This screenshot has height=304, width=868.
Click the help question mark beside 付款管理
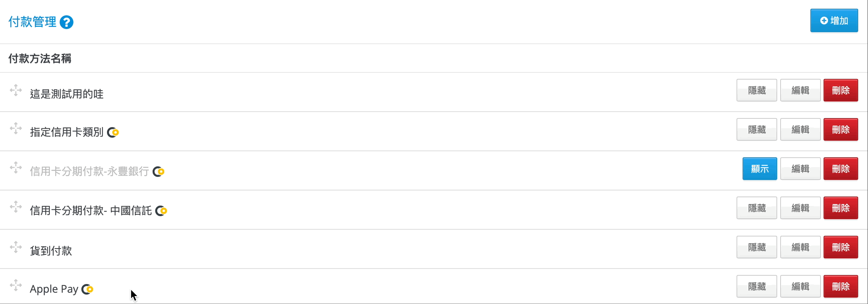[x=67, y=22]
